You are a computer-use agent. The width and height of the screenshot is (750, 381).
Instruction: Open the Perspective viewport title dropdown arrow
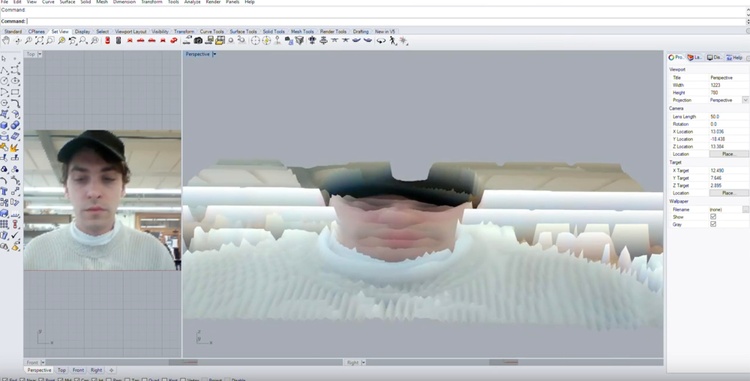tap(214, 54)
